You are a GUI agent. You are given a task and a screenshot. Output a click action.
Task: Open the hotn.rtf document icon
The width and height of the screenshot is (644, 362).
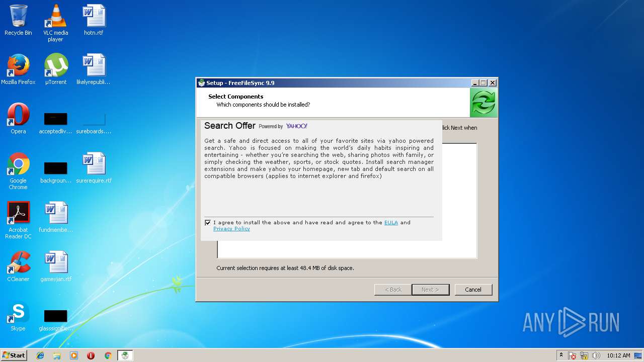pos(94,20)
